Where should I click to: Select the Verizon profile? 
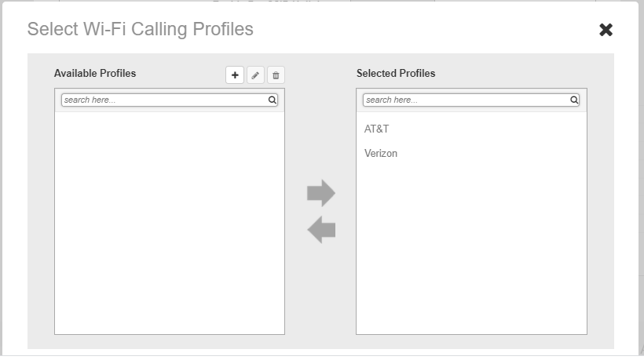(x=381, y=154)
